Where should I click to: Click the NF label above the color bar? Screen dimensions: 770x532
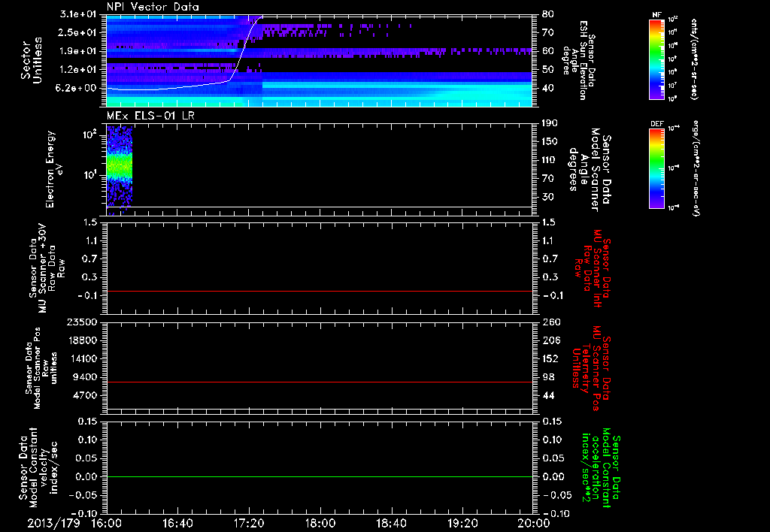tap(657, 15)
